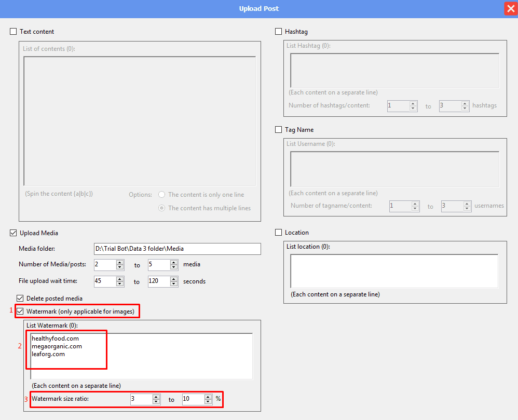Click the maximum media per post field
This screenshot has height=420, width=518.
coord(158,265)
